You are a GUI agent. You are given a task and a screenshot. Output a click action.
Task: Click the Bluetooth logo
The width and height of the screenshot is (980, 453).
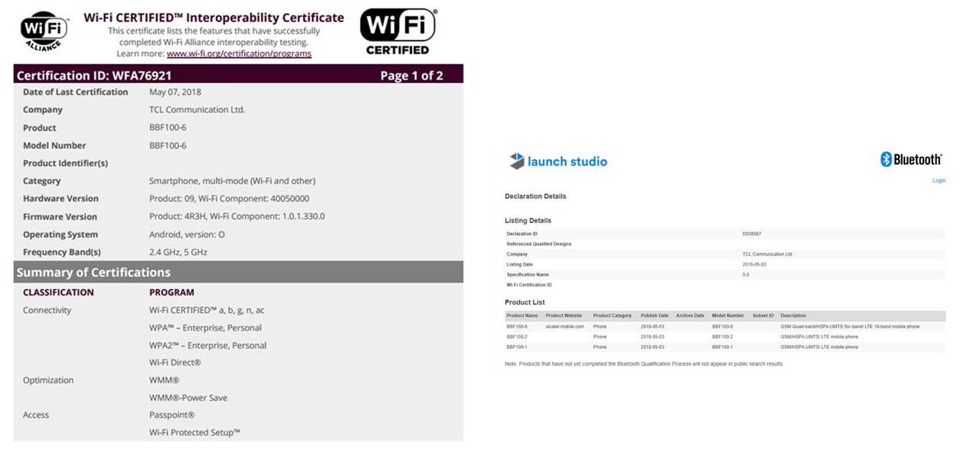click(911, 159)
